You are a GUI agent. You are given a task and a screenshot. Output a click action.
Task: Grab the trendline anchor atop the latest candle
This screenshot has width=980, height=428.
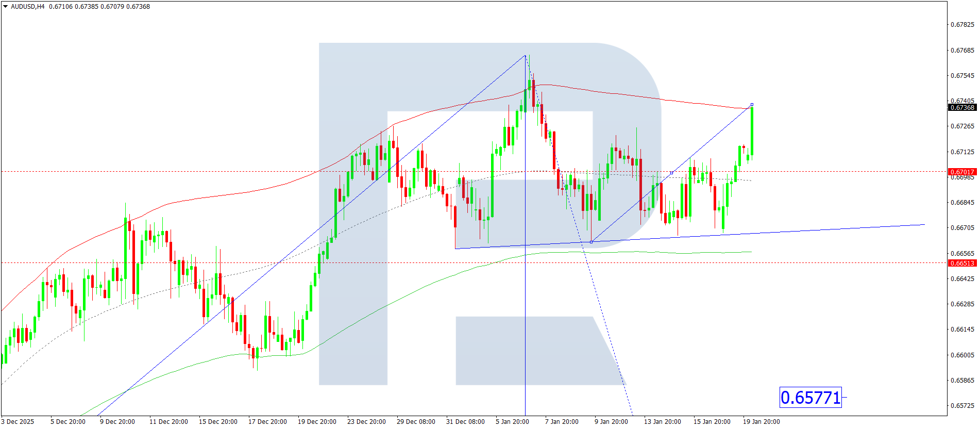(752, 105)
